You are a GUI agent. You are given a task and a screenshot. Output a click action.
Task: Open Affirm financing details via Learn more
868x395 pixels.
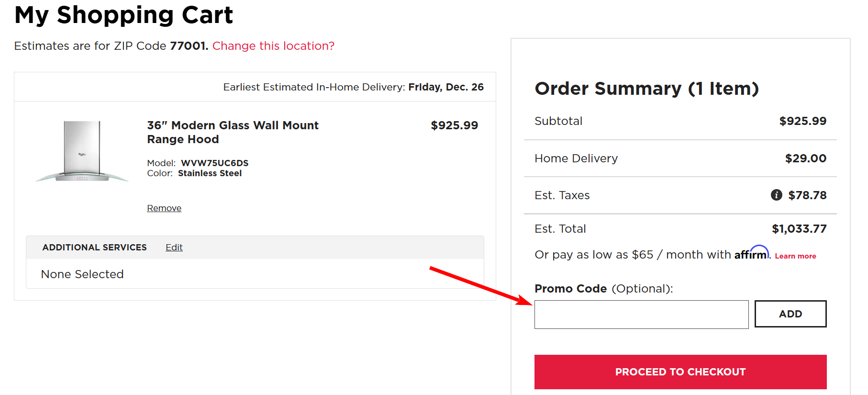click(795, 256)
